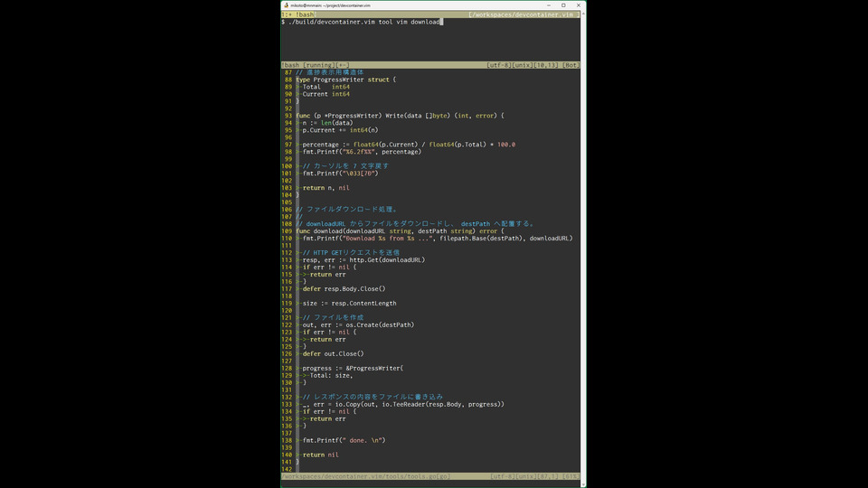Close the terminal window
The width and height of the screenshot is (868, 488).
(x=579, y=5)
